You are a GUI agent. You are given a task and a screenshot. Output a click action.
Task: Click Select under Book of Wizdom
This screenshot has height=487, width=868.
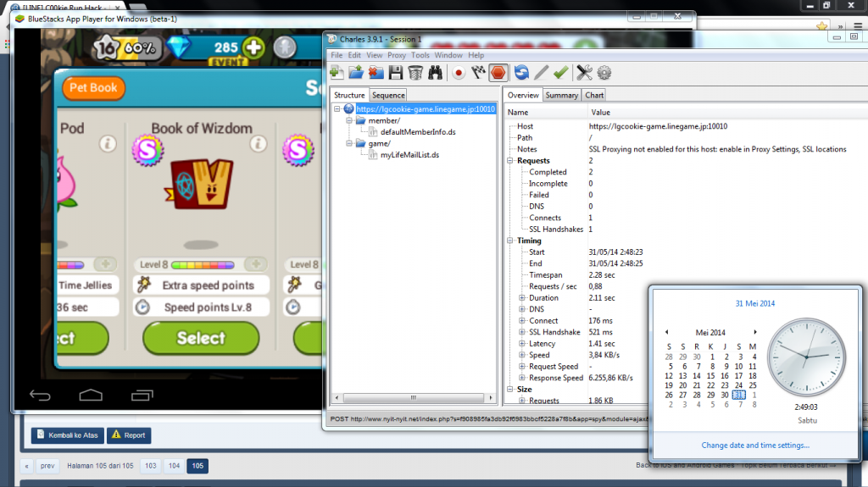201,338
